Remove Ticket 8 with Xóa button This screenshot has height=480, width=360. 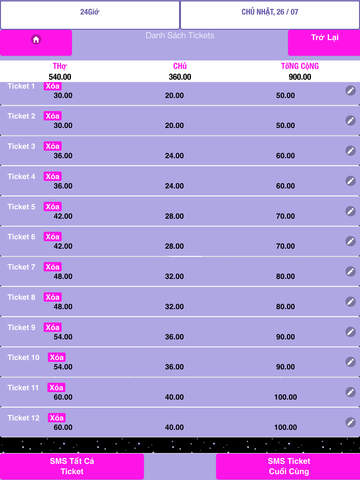pos(52,297)
